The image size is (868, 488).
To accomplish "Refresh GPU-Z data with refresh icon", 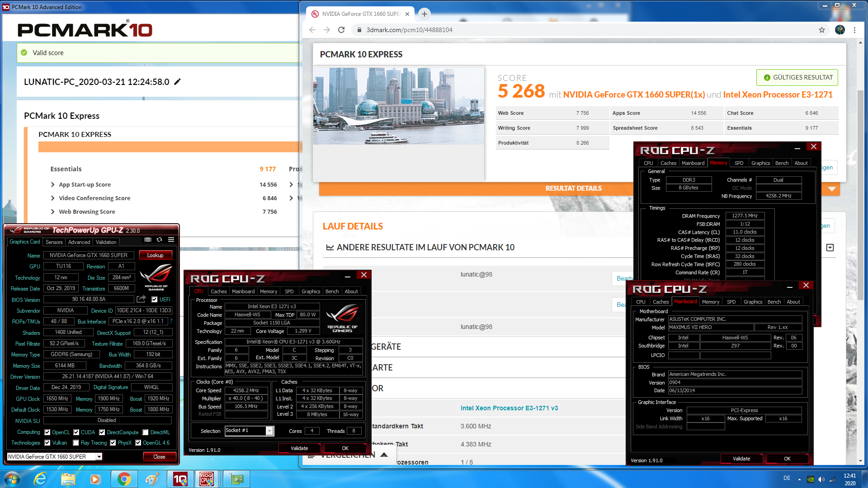I will pyautogui.click(x=159, y=239).
